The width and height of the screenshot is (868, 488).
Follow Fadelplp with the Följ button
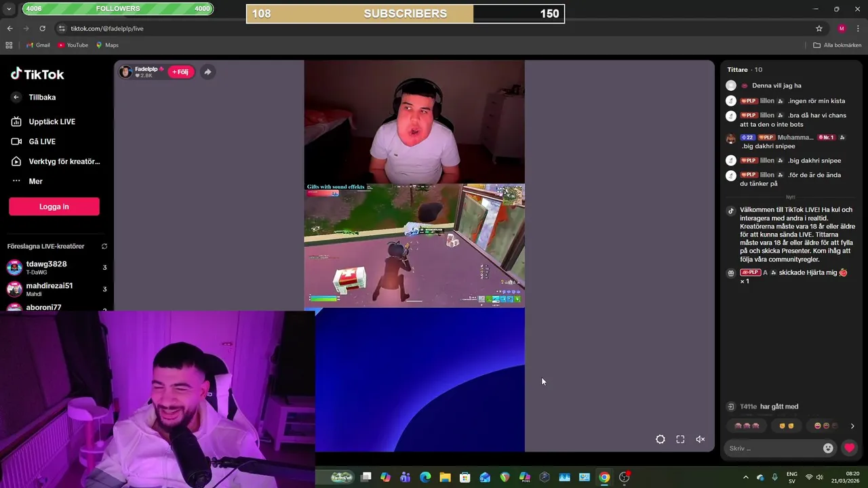(x=180, y=72)
